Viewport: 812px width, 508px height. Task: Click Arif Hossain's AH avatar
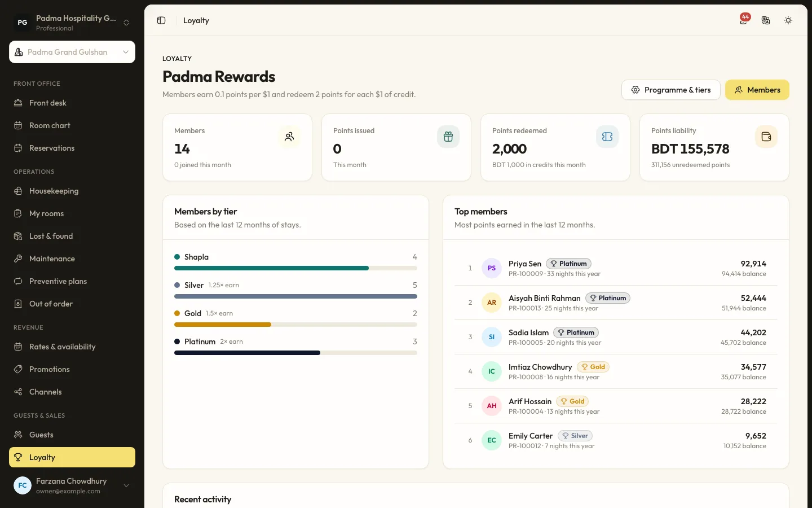click(x=492, y=406)
